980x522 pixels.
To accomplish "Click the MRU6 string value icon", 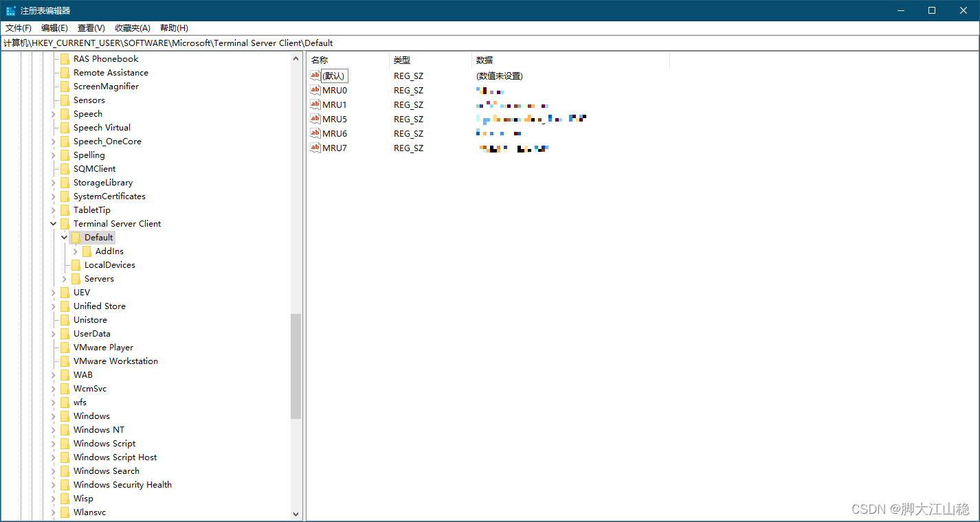I will pyautogui.click(x=315, y=133).
